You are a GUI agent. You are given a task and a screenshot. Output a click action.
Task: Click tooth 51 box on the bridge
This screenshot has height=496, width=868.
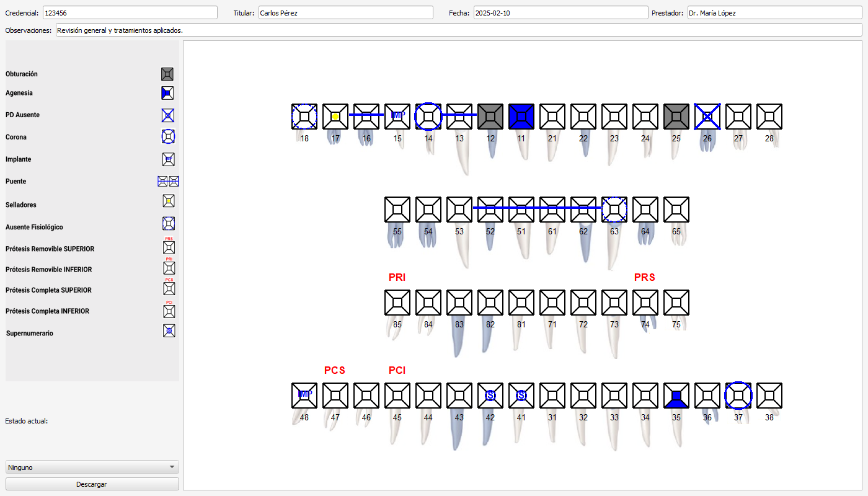click(521, 210)
